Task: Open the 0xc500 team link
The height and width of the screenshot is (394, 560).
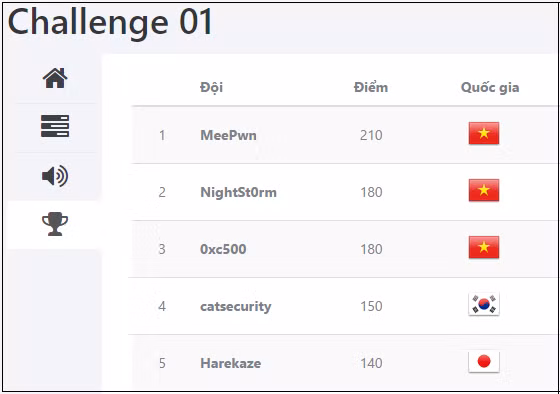Action: [223, 249]
